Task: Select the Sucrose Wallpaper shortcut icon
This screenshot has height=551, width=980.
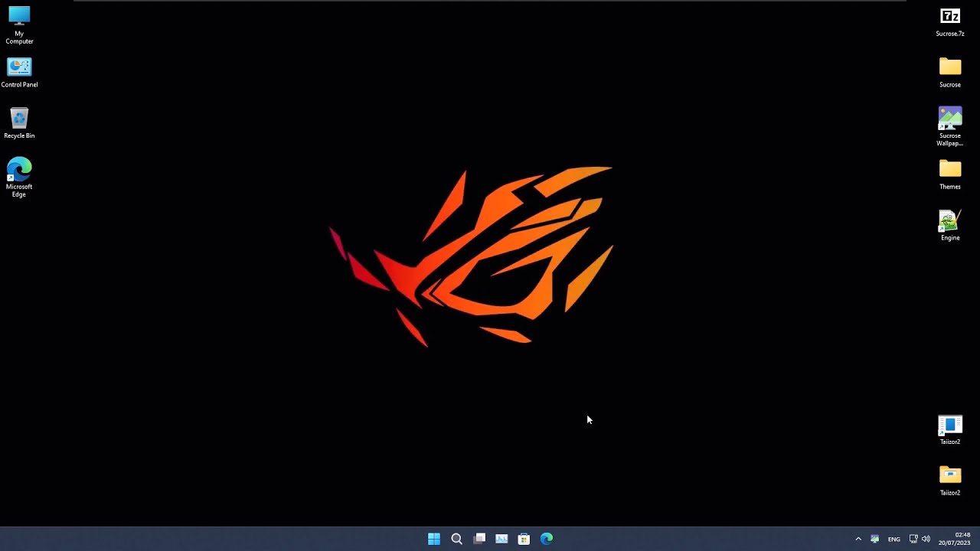Action: (x=950, y=126)
